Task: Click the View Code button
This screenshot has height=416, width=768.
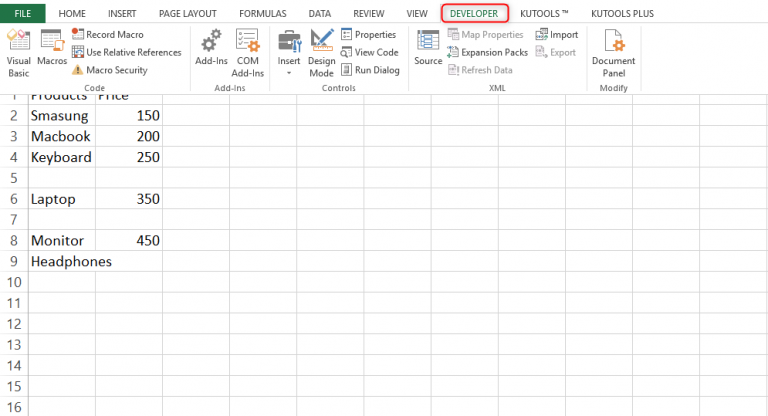Action: coord(369,52)
